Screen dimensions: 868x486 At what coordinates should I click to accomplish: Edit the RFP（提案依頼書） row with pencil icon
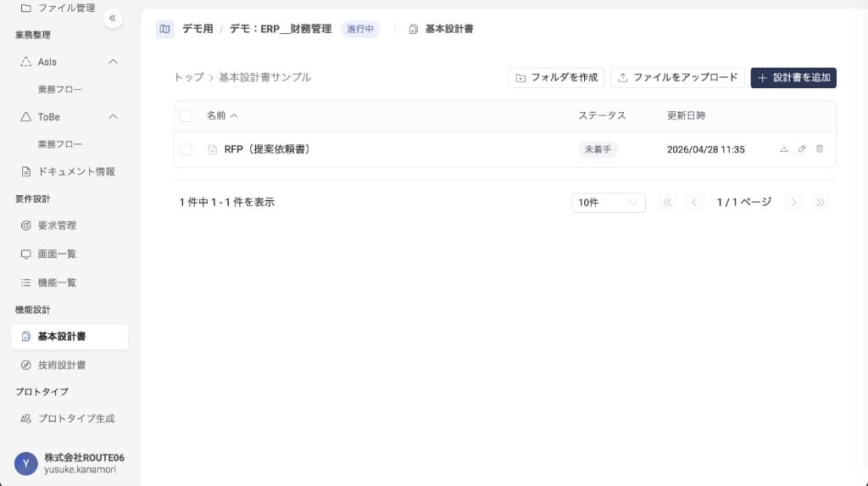(x=802, y=149)
